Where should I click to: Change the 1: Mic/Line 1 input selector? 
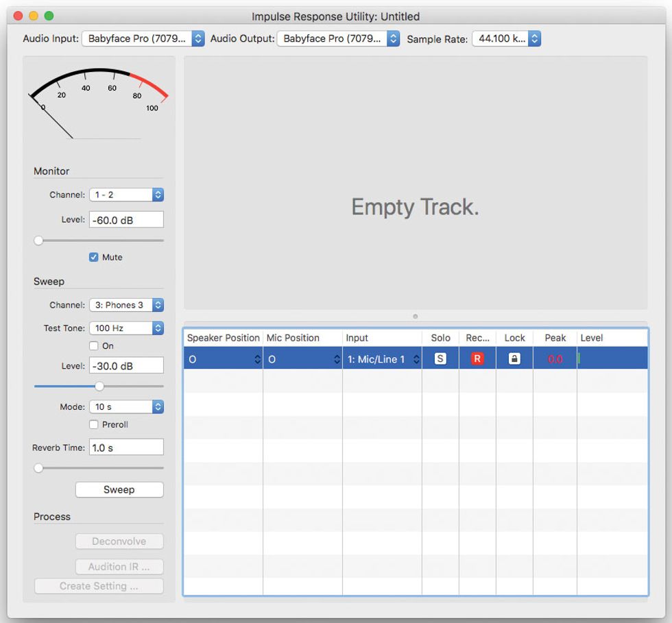pyautogui.click(x=383, y=359)
